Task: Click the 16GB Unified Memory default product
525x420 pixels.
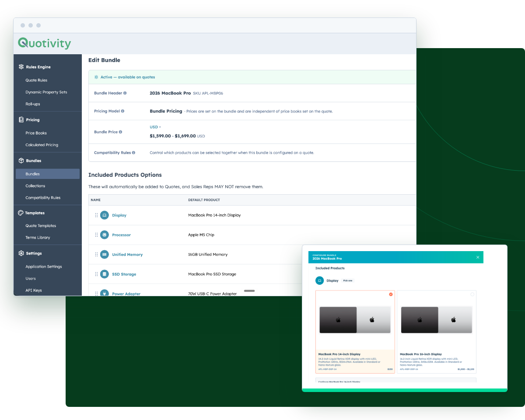Action: 208,255
